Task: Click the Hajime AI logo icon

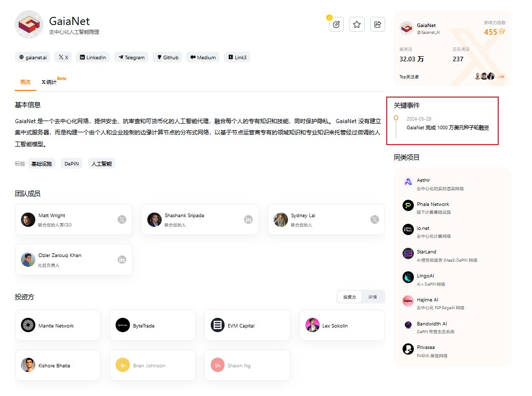Action: (x=408, y=301)
